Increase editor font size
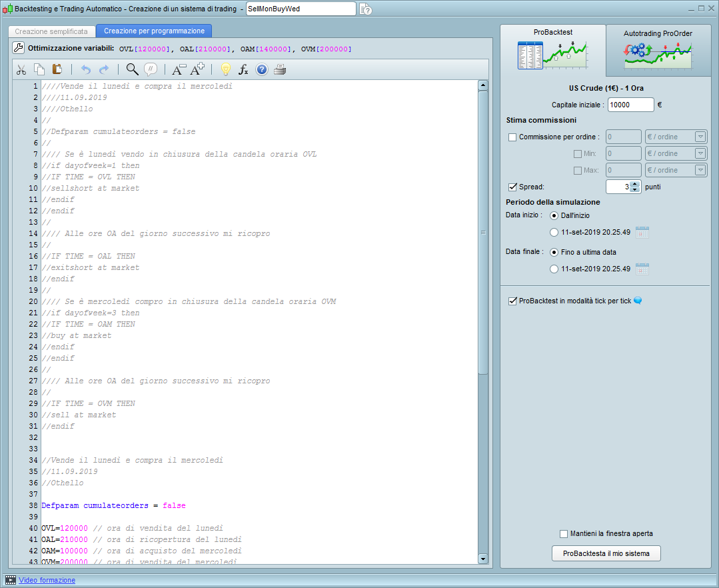The height and width of the screenshot is (588, 719). 197,69
